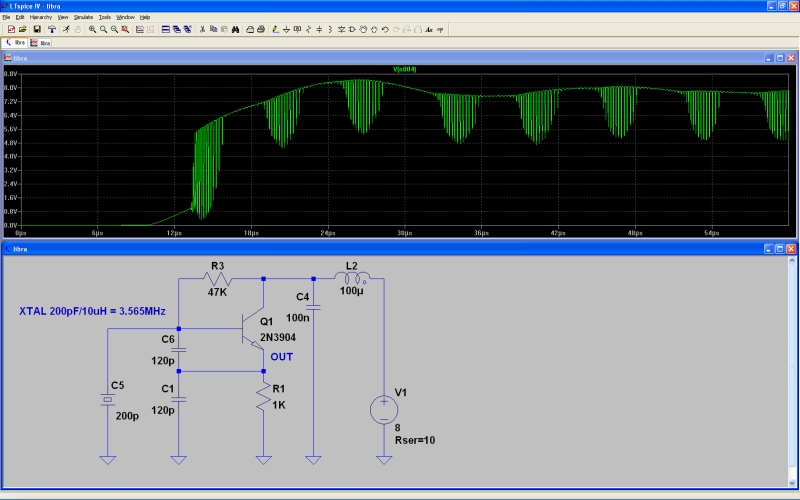Screen dimensions: 800x500
Task: Place a Ground symbol tool
Action: [x=286, y=29]
